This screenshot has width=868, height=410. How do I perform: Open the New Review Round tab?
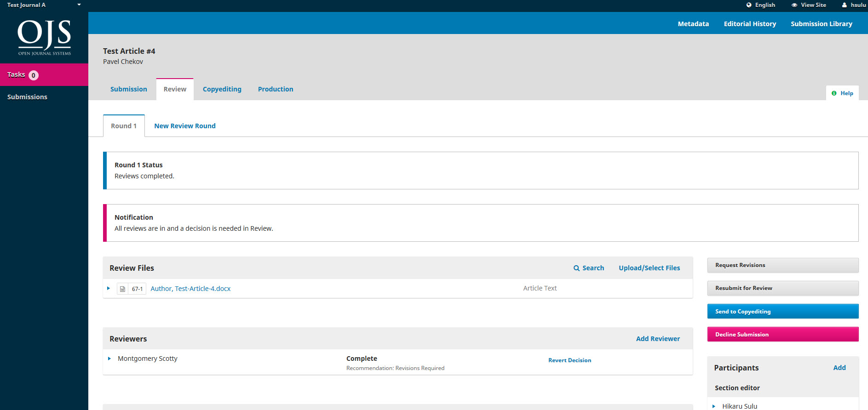pyautogui.click(x=184, y=126)
